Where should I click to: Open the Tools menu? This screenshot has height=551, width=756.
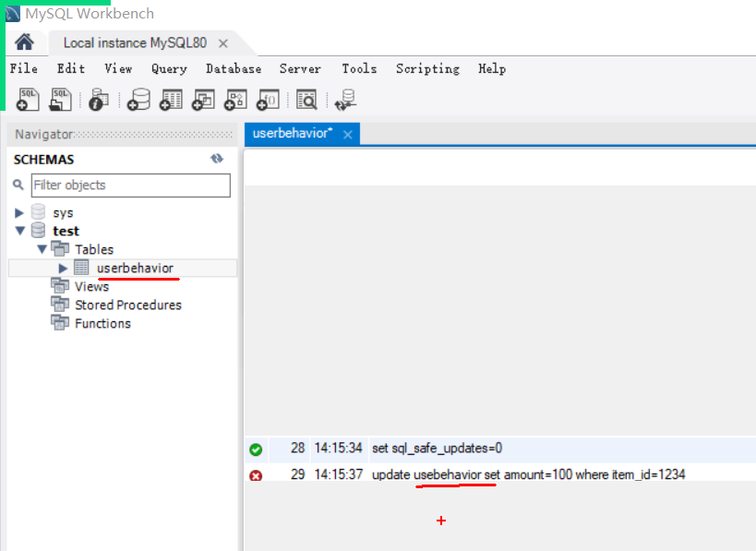point(359,69)
